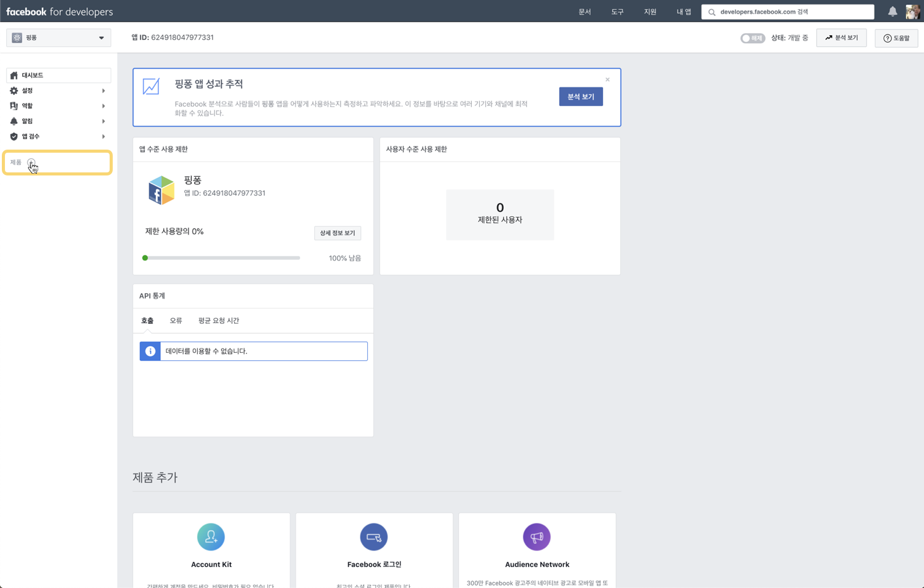Open the 지원 top menu
Viewport: 924px width, 588px height.
coord(650,12)
